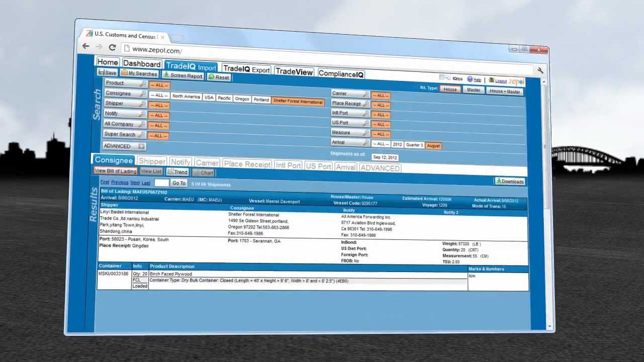This screenshot has height=362, width=644.
Task: Click the Logout icon beside the Logout link
Action: coord(491,80)
